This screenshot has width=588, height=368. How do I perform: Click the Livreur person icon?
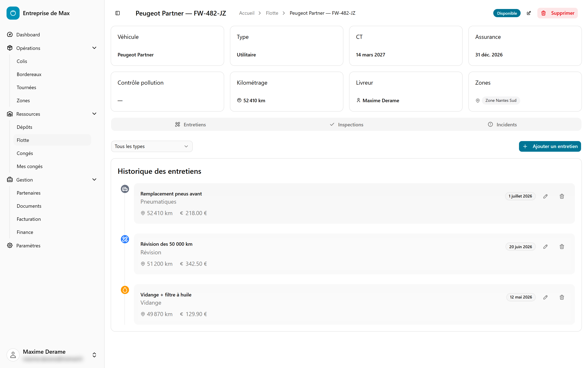(358, 100)
